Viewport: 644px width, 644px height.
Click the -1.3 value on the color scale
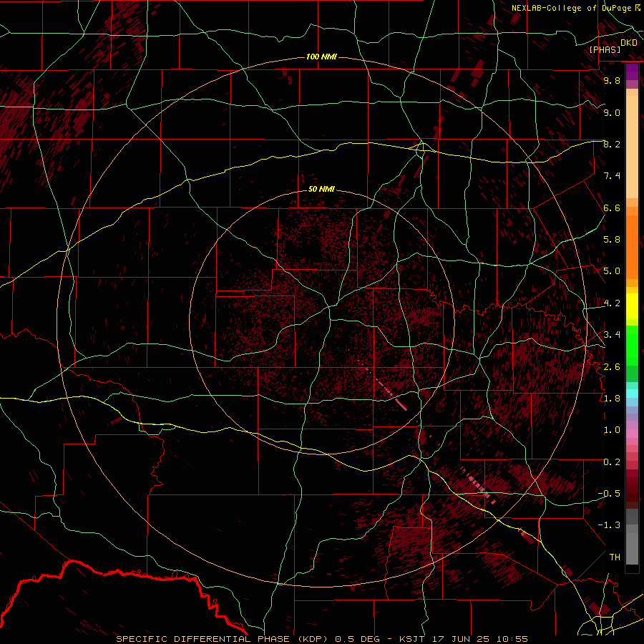click(609, 525)
